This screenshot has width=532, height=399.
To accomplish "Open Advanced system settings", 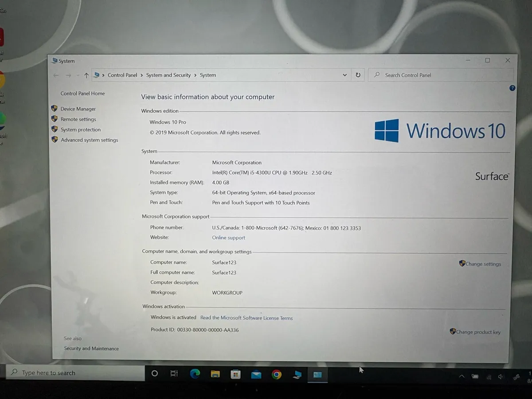I will click(90, 140).
